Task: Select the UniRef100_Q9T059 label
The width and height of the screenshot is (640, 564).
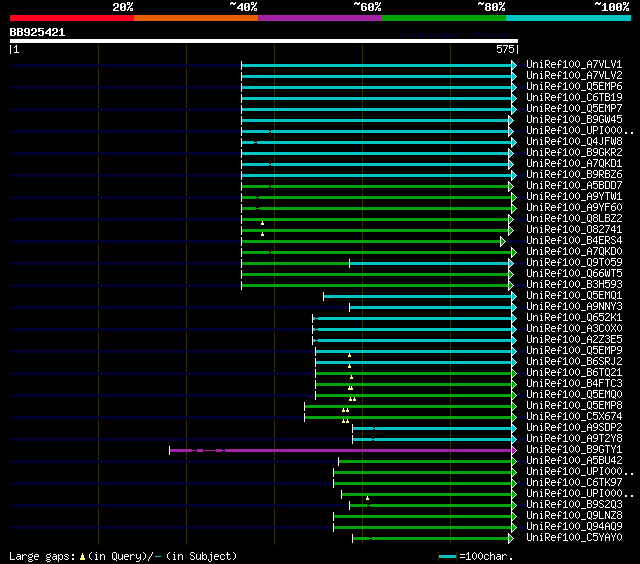Action: coord(574,263)
